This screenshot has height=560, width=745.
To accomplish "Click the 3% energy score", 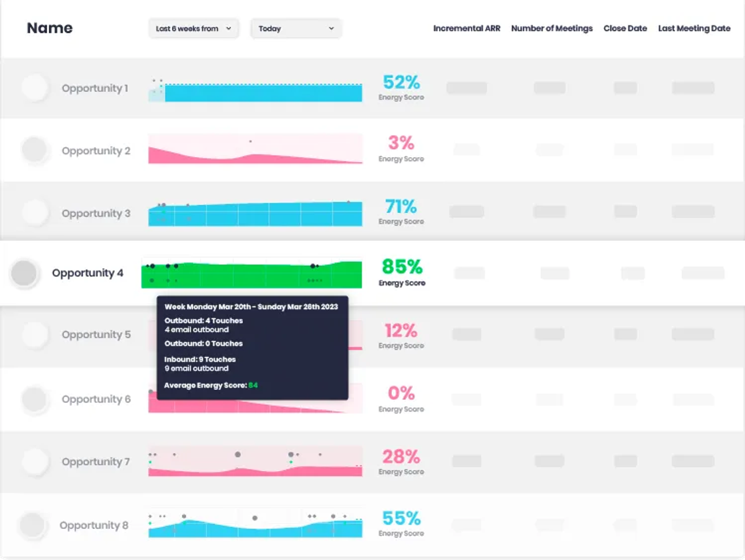I will point(401,143).
